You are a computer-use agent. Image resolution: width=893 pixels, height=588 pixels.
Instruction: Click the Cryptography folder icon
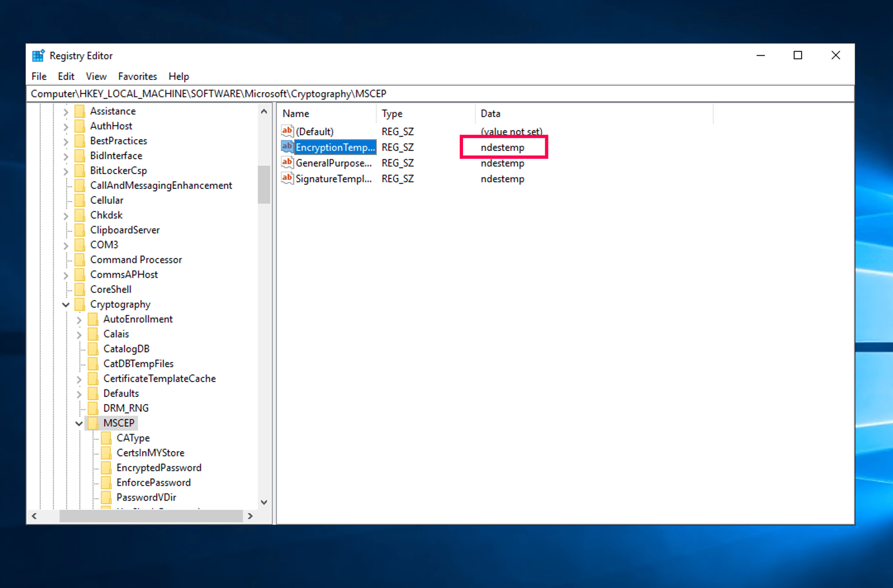(x=79, y=304)
